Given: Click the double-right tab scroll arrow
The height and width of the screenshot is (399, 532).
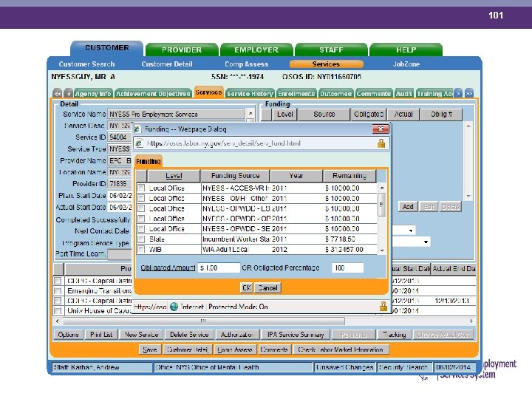Looking at the screenshot, I should click(x=469, y=93).
